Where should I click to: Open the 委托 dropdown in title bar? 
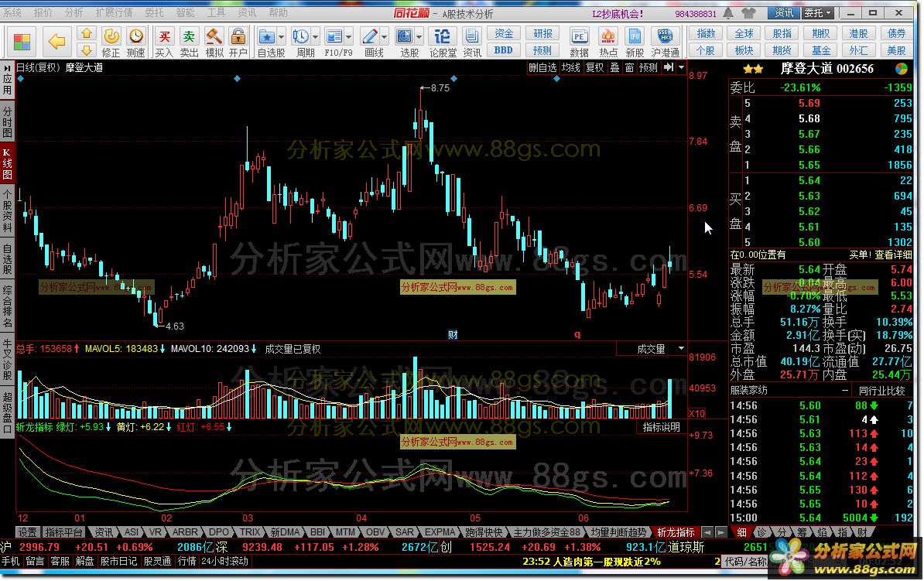[818, 13]
